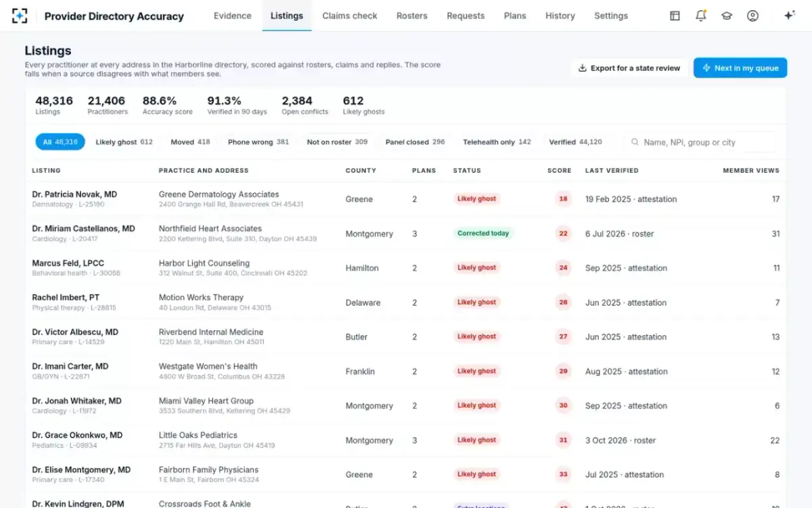Click Riverbend Internal Medicine practice name
The height and width of the screenshot is (508, 812).
click(x=211, y=332)
